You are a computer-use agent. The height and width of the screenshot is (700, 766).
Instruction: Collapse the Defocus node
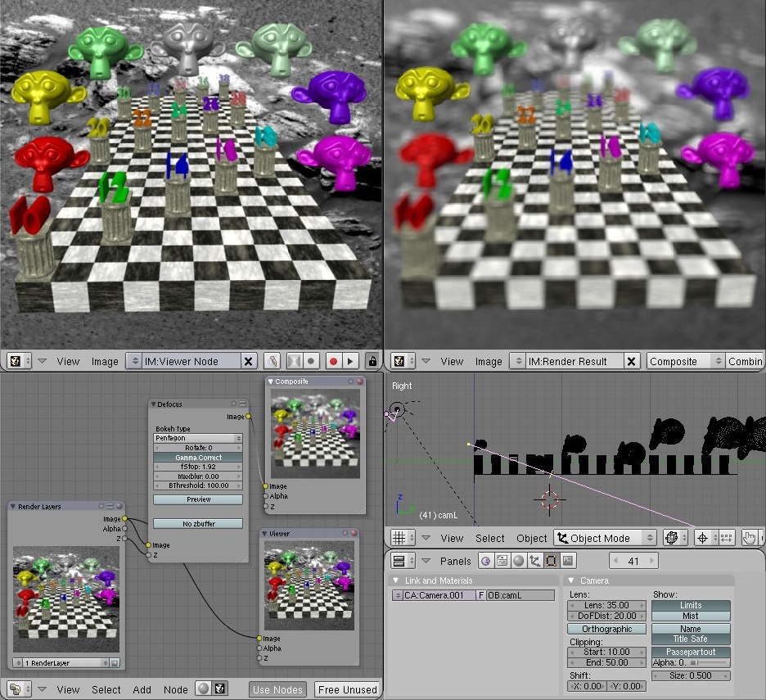153,404
